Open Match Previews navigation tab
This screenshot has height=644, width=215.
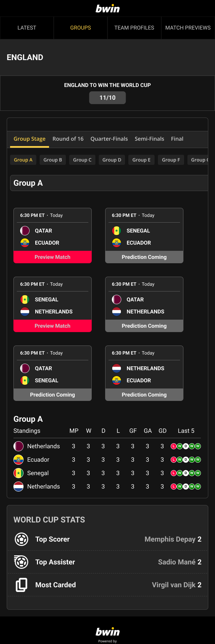pos(188,28)
